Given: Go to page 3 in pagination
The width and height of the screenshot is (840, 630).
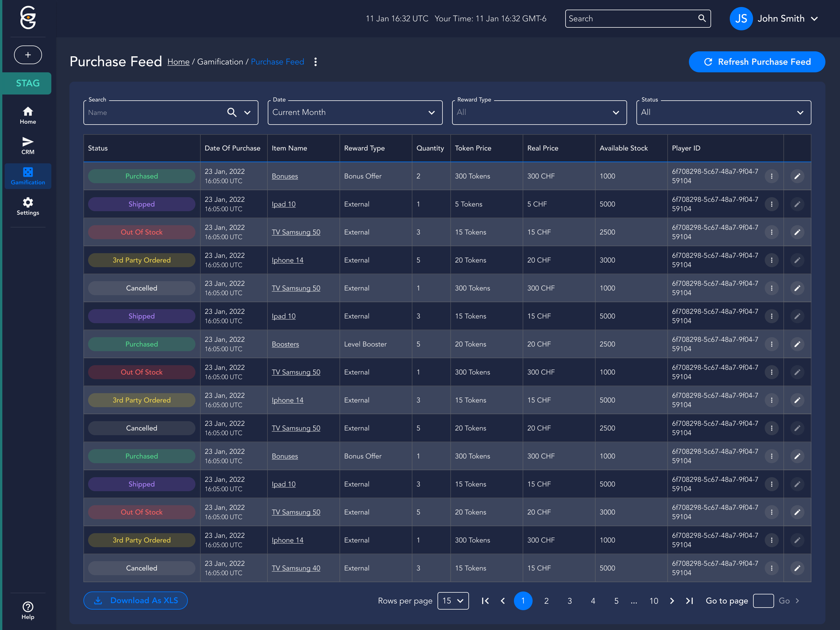Looking at the screenshot, I should 569,601.
